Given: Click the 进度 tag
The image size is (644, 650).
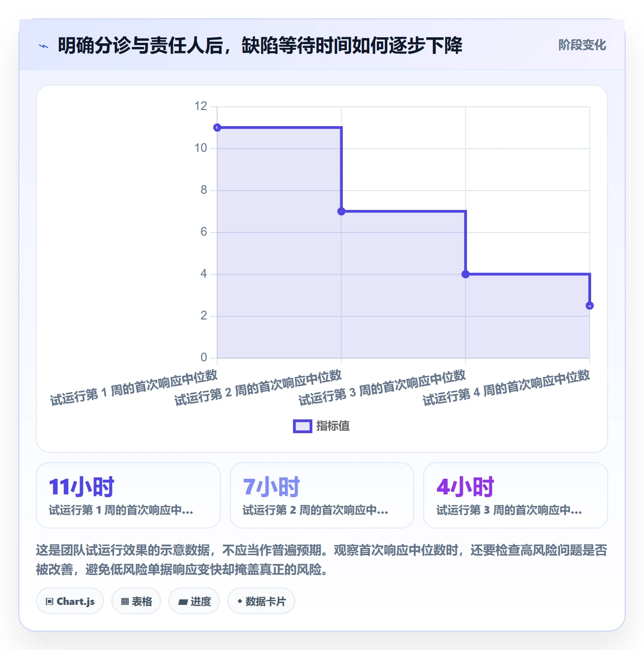Looking at the screenshot, I should [194, 601].
